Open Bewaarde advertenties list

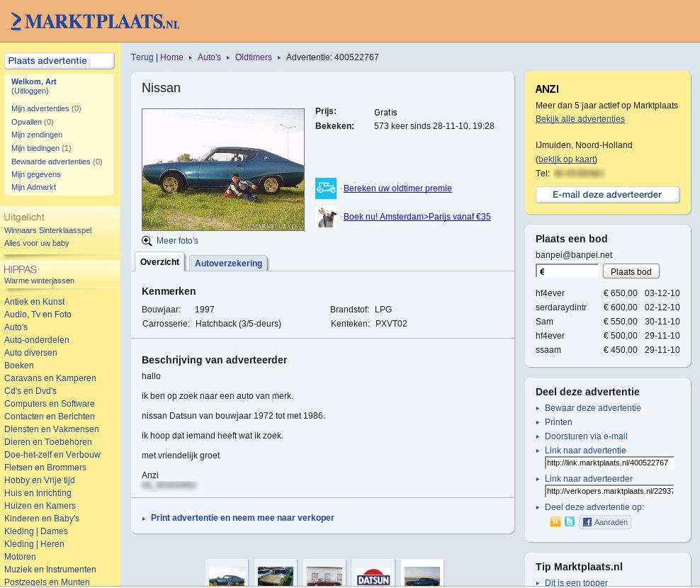[57, 162]
